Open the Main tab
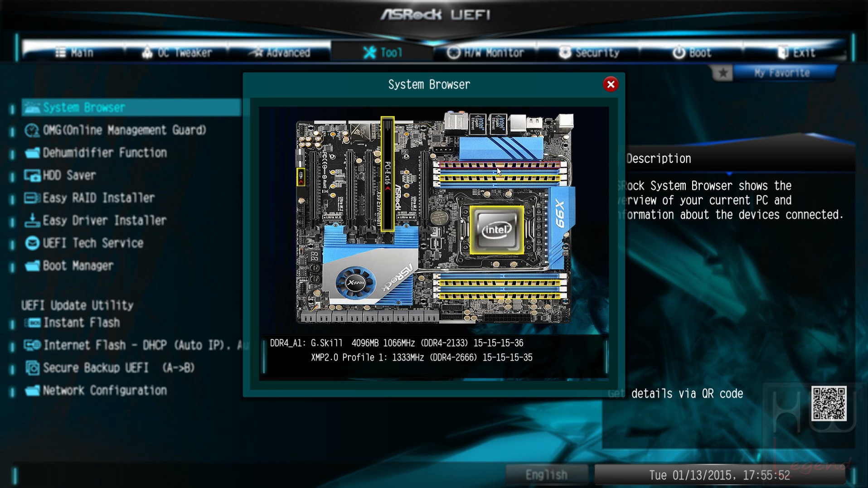Image resolution: width=868 pixels, height=488 pixels. [x=74, y=53]
